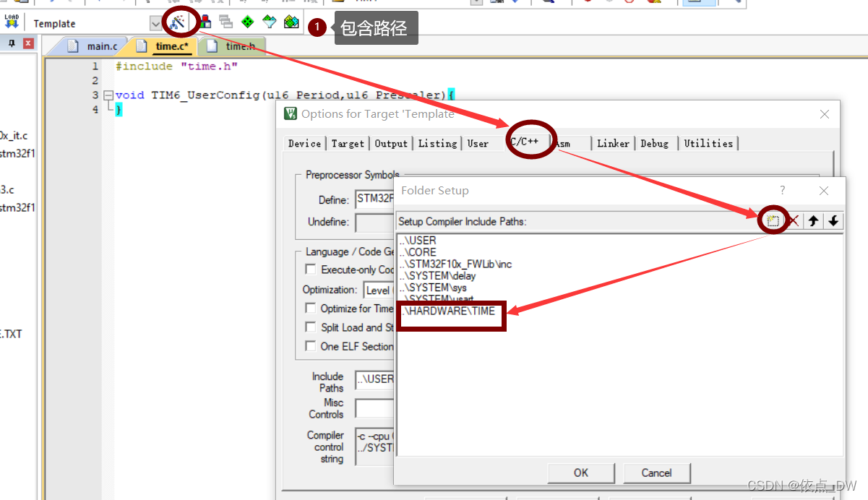This screenshot has height=500, width=868.
Task: Select the ..\SYSTEM\delay path entry
Action: pyautogui.click(x=437, y=275)
